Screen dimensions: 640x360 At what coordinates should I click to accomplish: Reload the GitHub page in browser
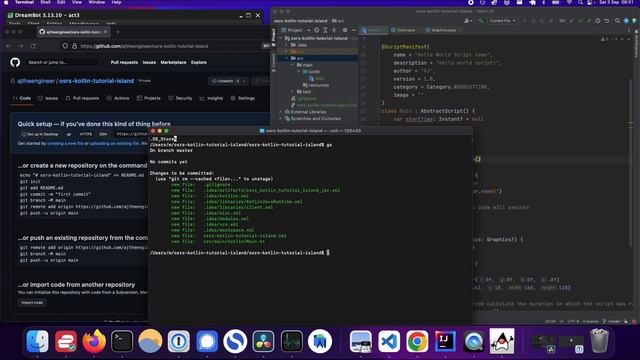coord(33,46)
